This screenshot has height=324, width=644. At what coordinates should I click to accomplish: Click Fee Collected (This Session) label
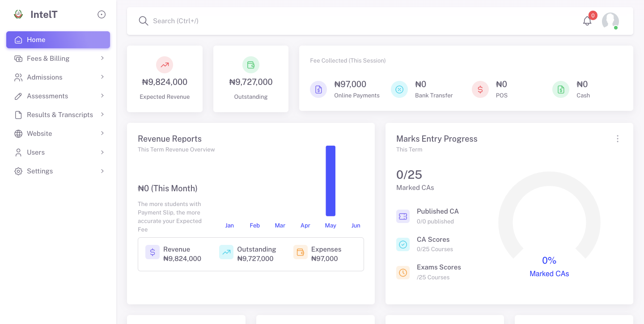(348, 61)
